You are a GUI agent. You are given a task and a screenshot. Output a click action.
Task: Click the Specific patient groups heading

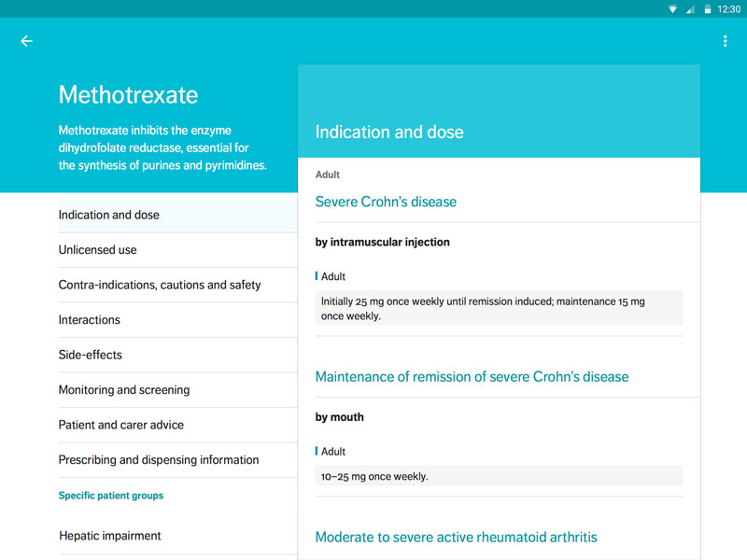111,496
